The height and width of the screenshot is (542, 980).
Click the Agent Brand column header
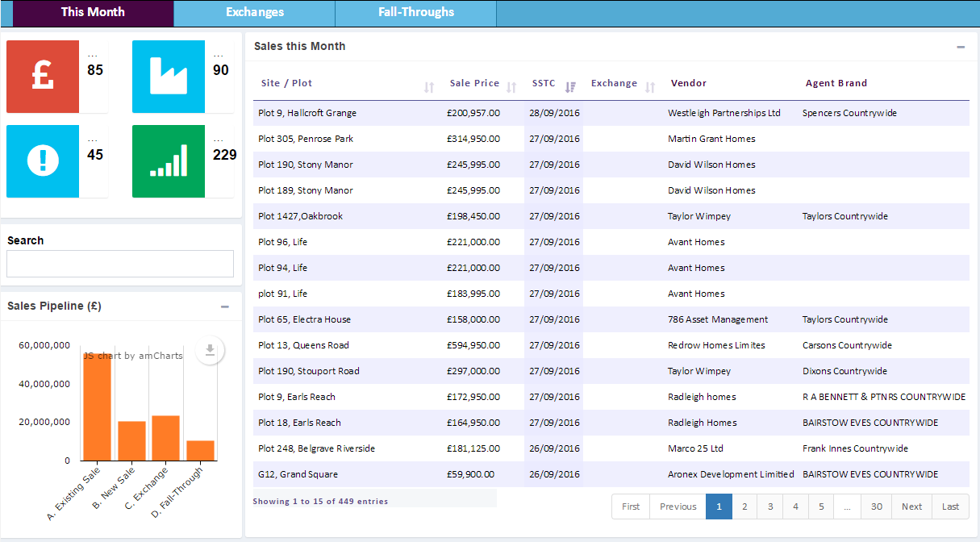tap(836, 83)
